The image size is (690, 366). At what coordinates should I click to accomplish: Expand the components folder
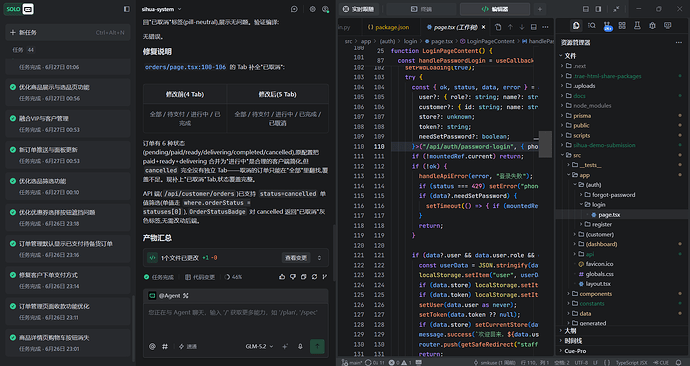[x=569, y=294]
